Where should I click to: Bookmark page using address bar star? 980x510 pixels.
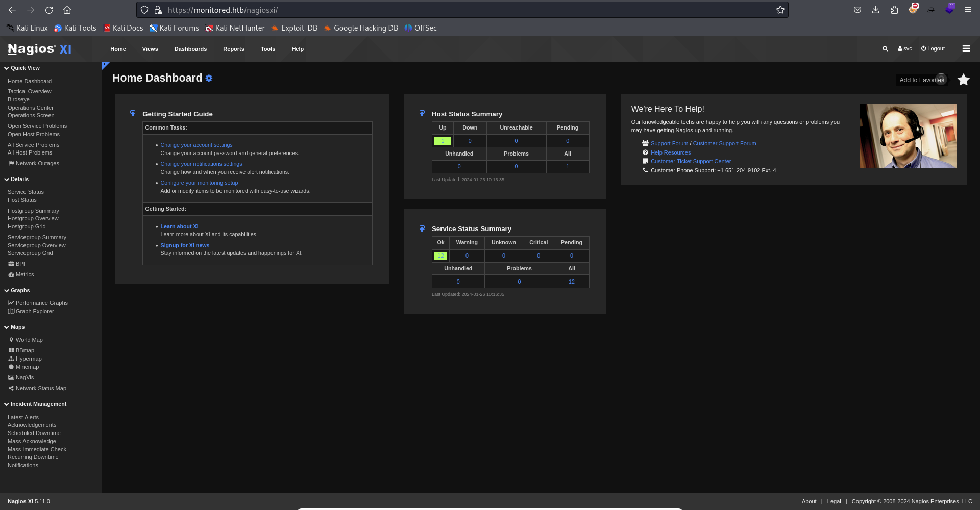(780, 10)
